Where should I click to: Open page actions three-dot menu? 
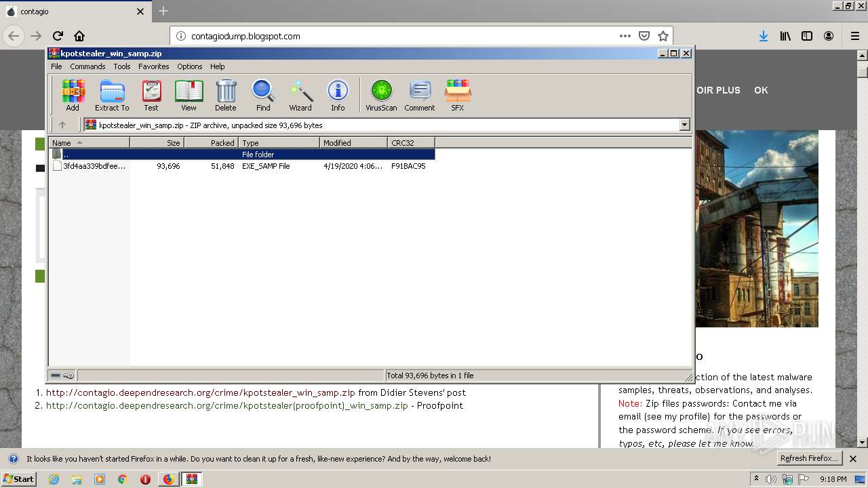coord(625,36)
